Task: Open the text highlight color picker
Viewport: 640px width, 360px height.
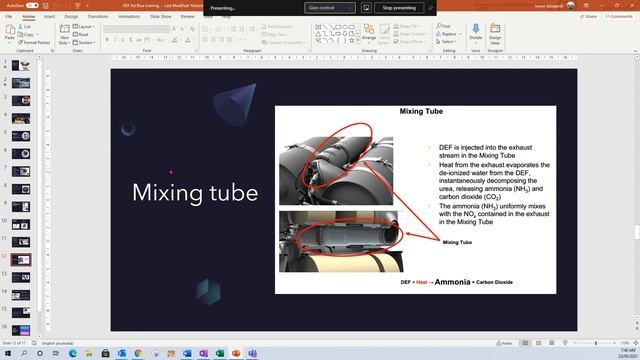Action: [175, 40]
